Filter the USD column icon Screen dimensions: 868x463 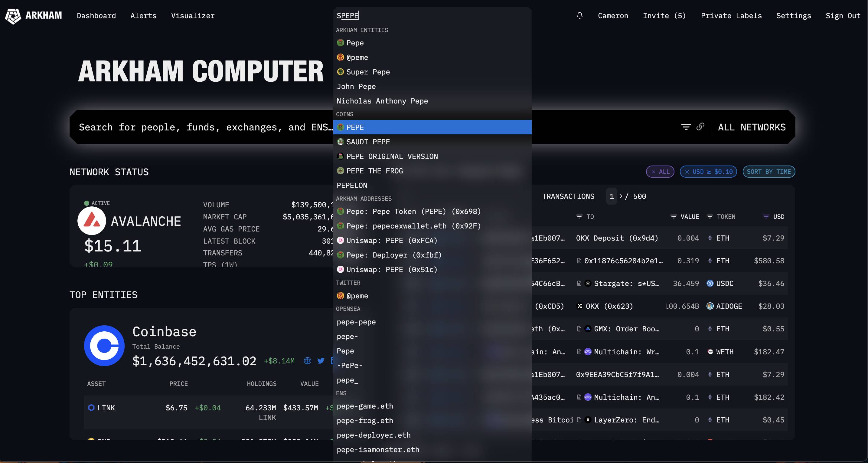point(766,216)
